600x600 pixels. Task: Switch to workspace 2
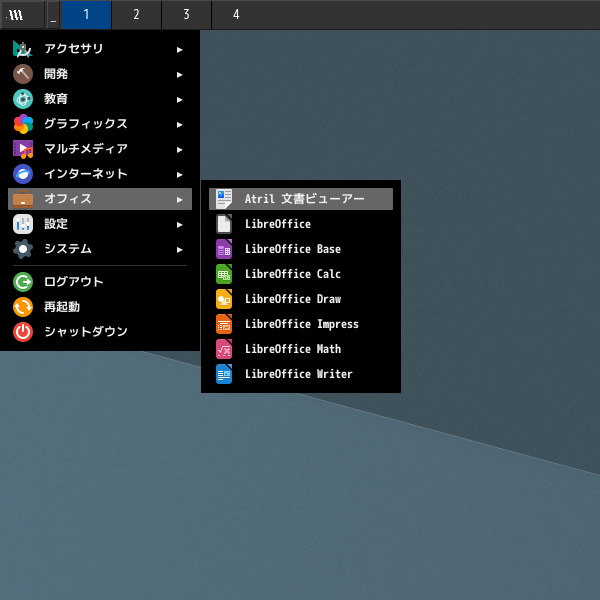click(x=136, y=15)
